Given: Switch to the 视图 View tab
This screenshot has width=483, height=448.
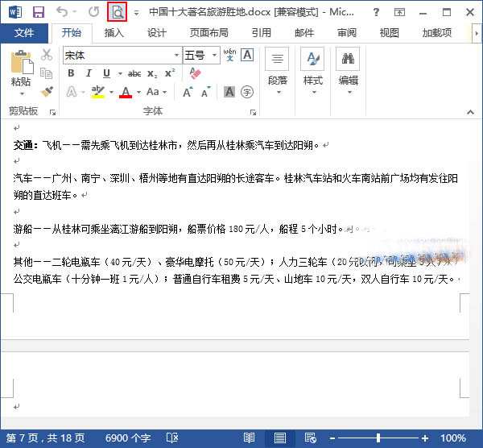Looking at the screenshot, I should (x=390, y=33).
